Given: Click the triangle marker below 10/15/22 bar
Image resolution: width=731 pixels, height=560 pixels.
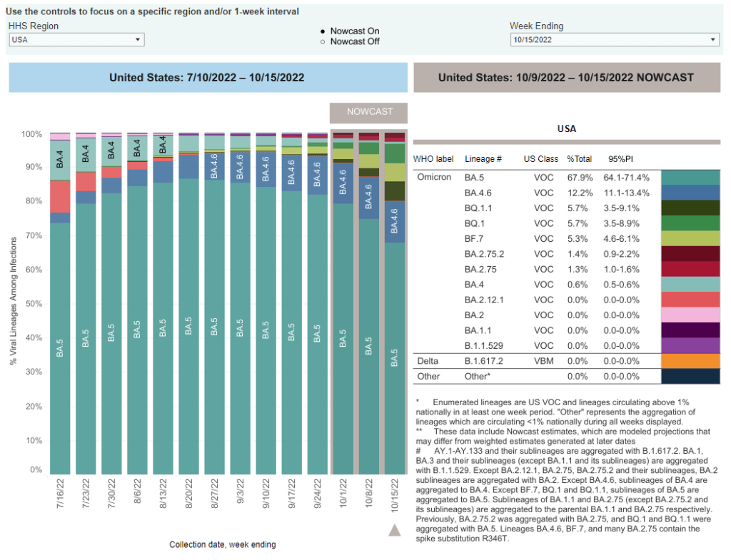Looking at the screenshot, I should pyautogui.click(x=394, y=529).
